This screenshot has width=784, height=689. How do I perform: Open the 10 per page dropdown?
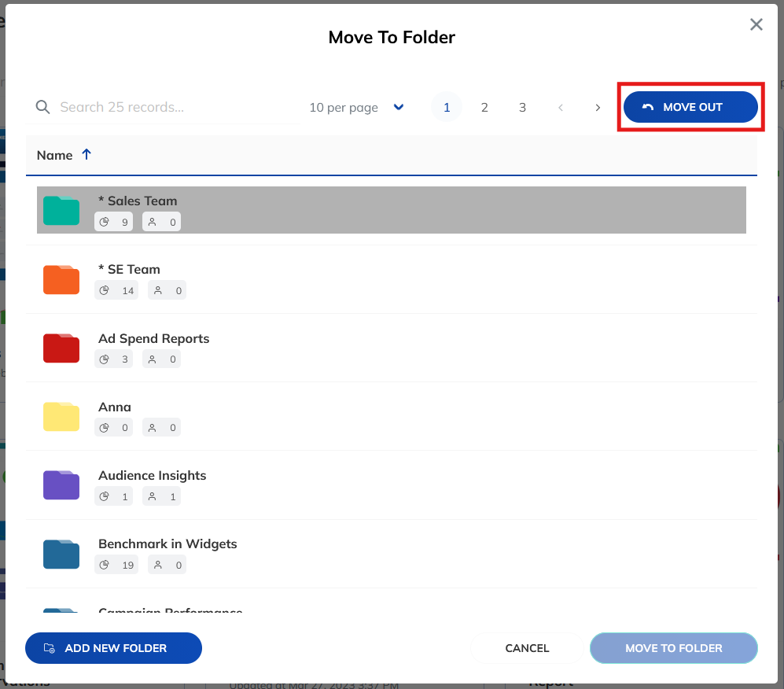[x=356, y=108]
